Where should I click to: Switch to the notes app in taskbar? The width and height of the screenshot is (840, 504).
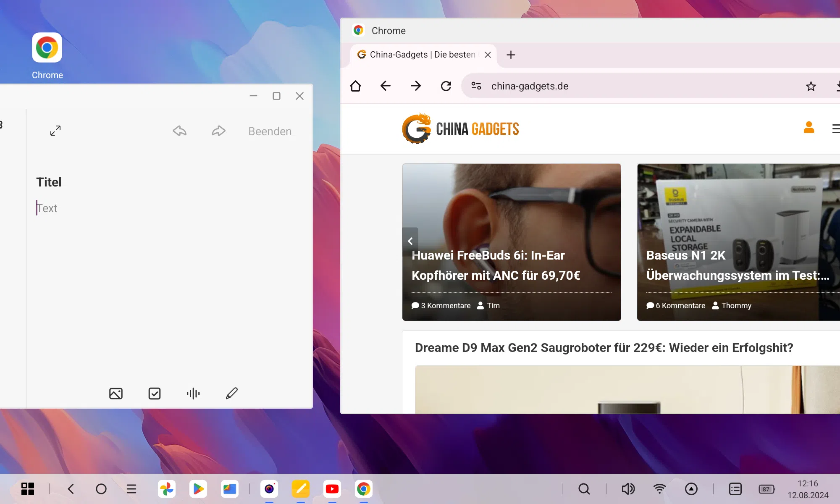[301, 489]
